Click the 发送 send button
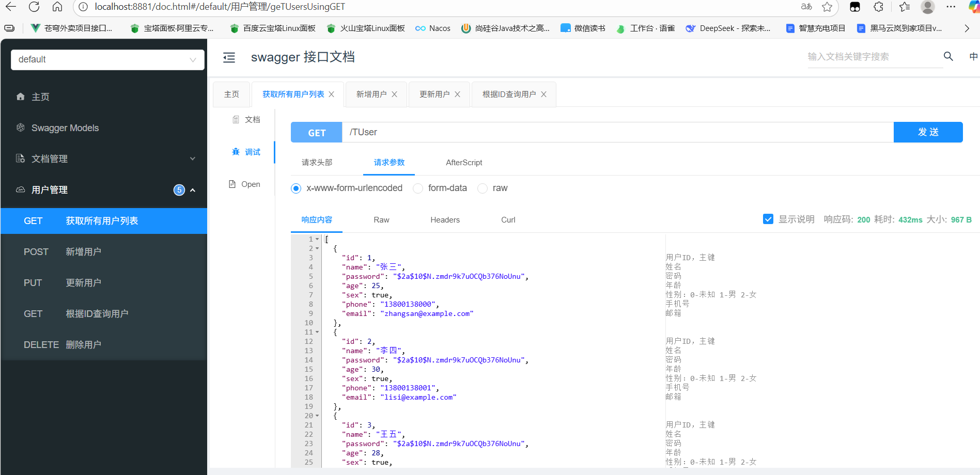This screenshot has height=475, width=980. pyautogui.click(x=927, y=132)
